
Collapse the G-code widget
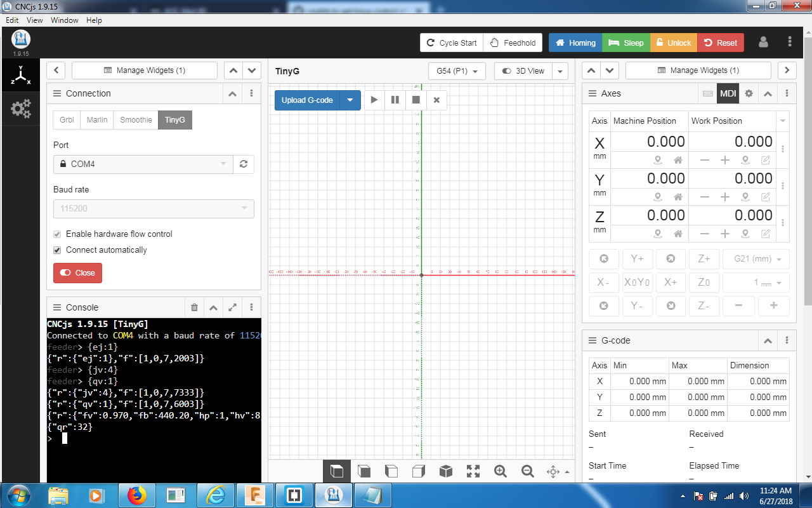pyautogui.click(x=768, y=340)
